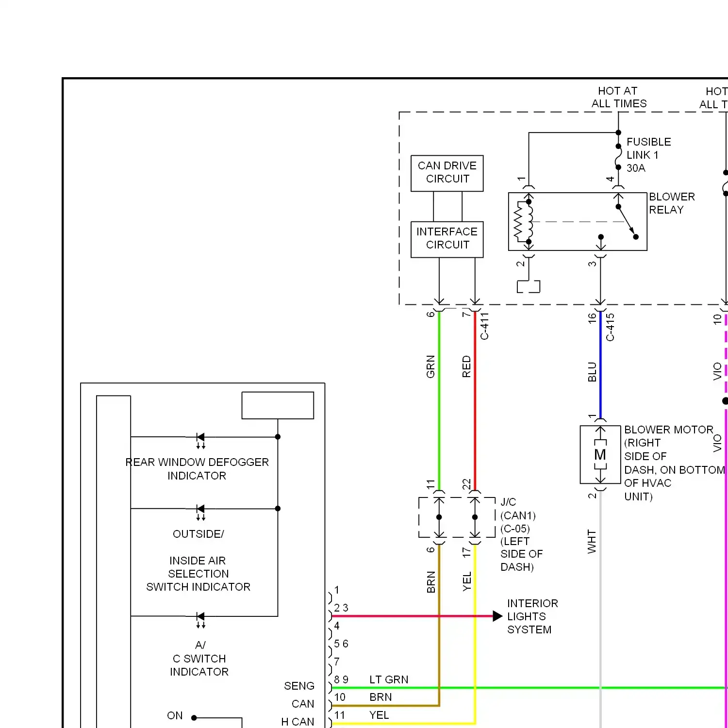
Task: Click the A/C SWITCH INDICATOR label
Action: point(199,659)
